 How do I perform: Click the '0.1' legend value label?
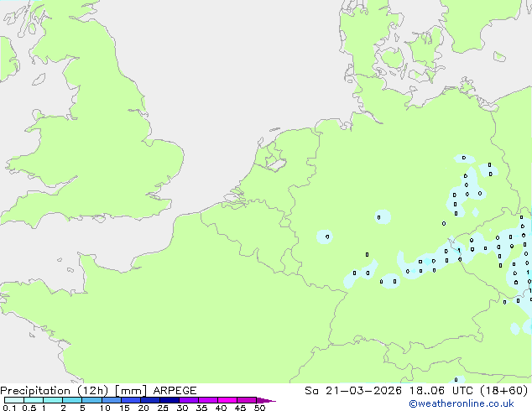(9, 408)
